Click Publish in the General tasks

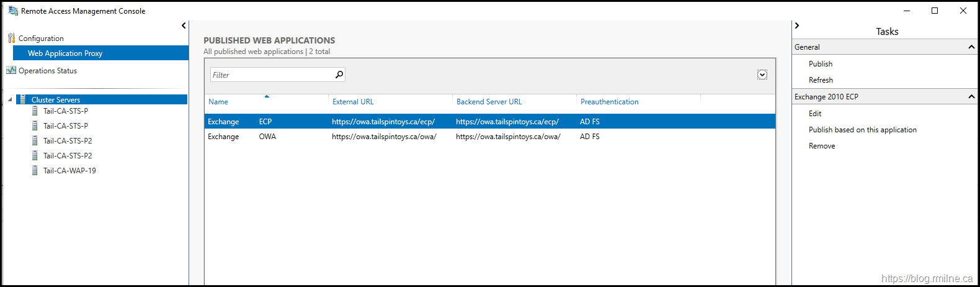point(821,64)
